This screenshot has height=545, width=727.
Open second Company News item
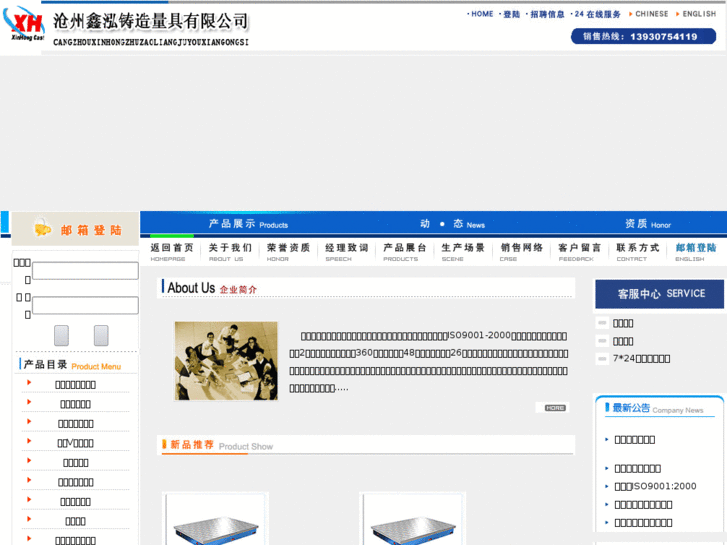click(x=638, y=468)
